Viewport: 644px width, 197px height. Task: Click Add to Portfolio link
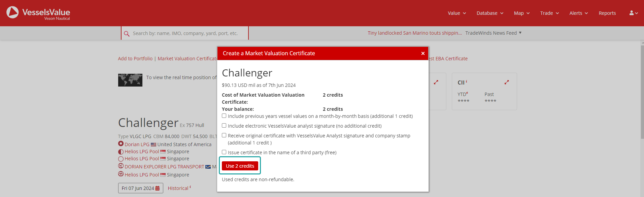click(135, 59)
